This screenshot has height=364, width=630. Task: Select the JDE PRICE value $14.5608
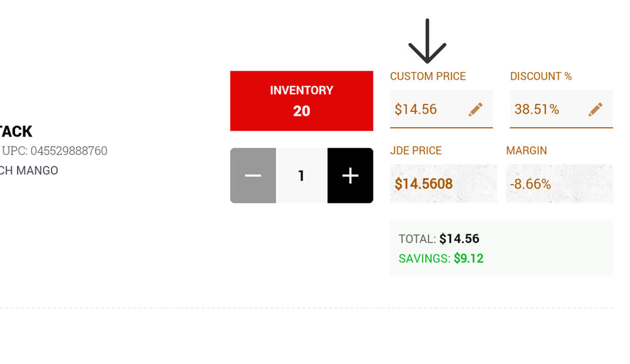pos(423,183)
